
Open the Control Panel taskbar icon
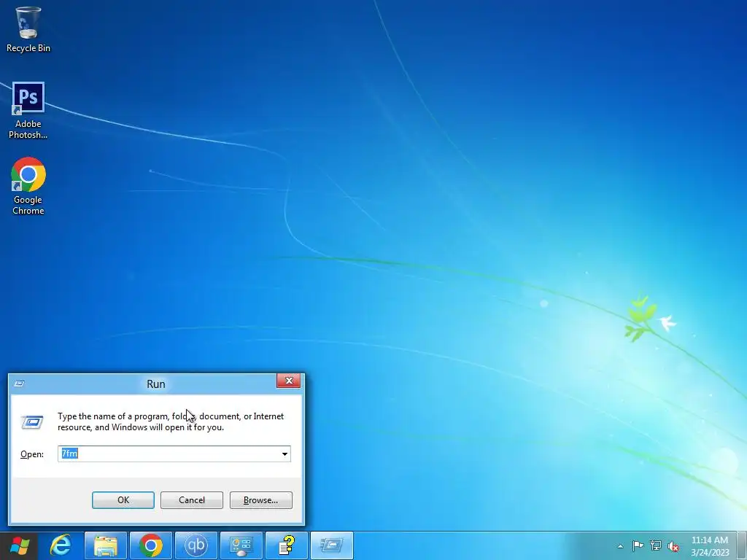[x=241, y=545]
